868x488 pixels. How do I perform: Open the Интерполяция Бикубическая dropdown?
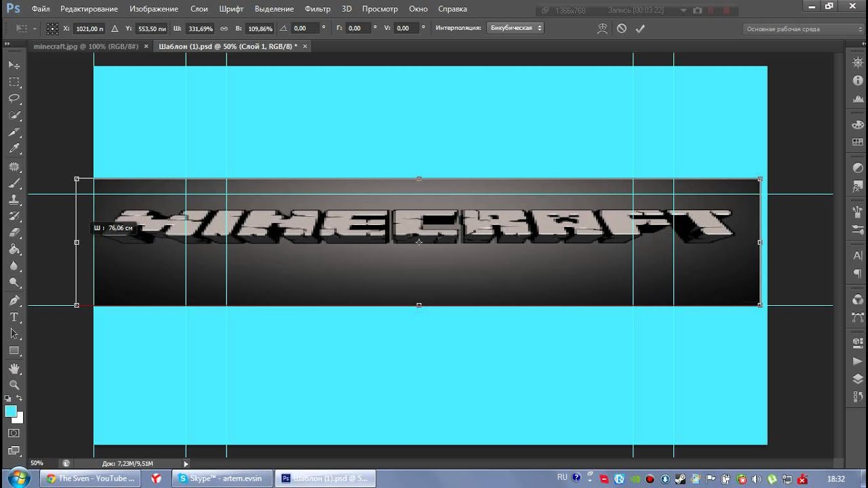[x=516, y=28]
